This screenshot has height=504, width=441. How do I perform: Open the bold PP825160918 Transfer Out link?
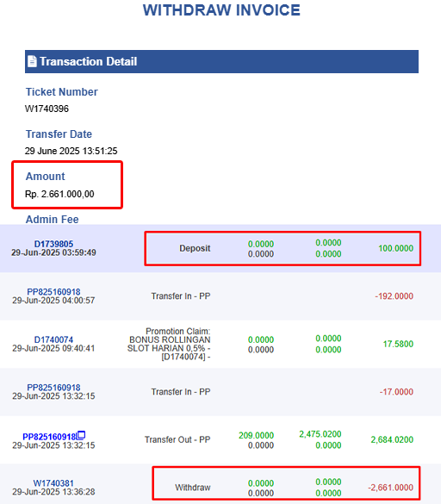[x=49, y=437]
